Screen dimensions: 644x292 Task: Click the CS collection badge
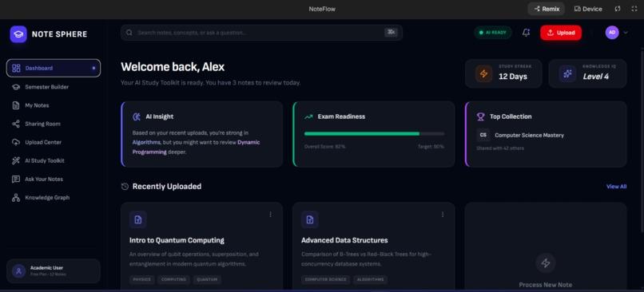(x=483, y=135)
